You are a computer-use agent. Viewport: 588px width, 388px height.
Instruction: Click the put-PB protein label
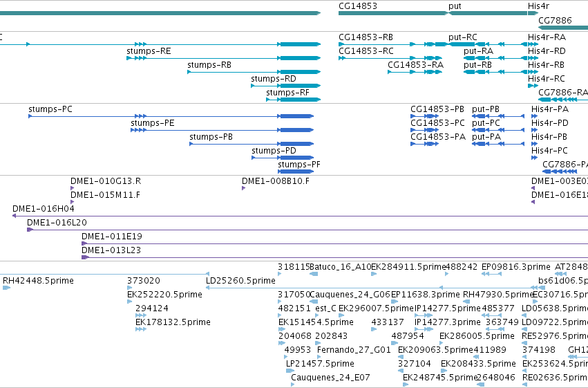(486, 109)
